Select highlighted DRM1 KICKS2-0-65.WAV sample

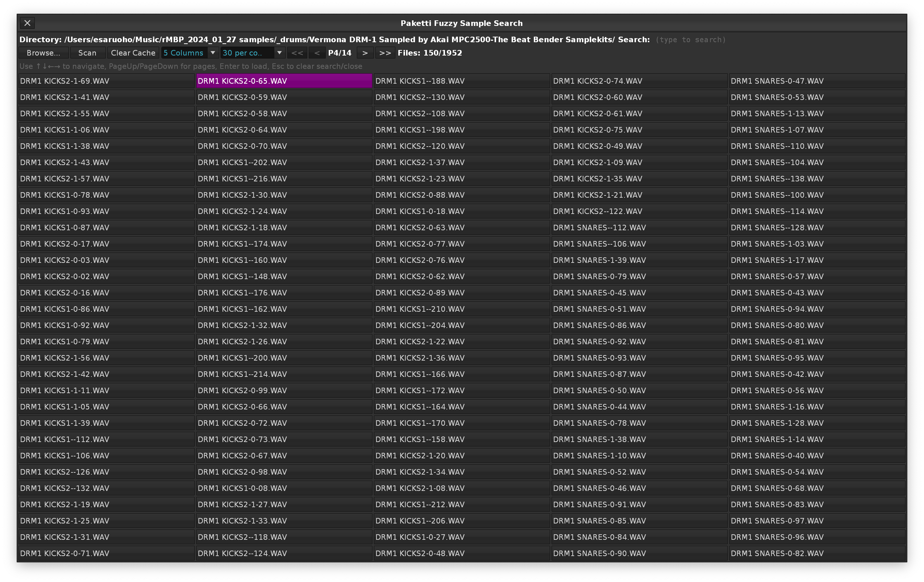[284, 81]
